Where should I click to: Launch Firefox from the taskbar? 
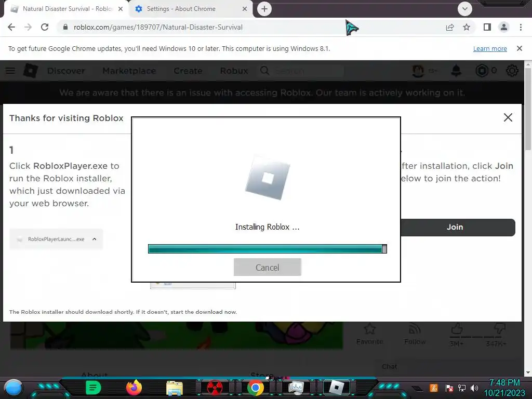[134, 388]
